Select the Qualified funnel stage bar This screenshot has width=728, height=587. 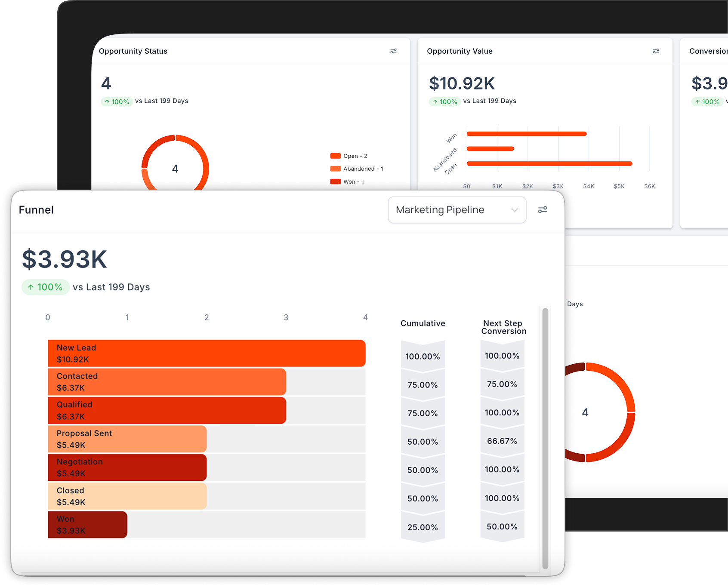[167, 410]
